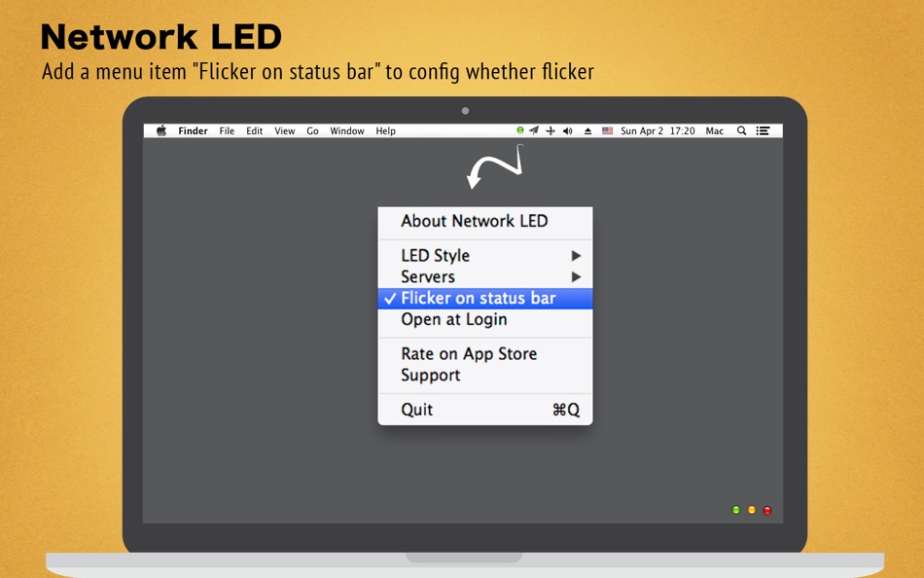
Task: Open the Window menu
Action: (347, 131)
